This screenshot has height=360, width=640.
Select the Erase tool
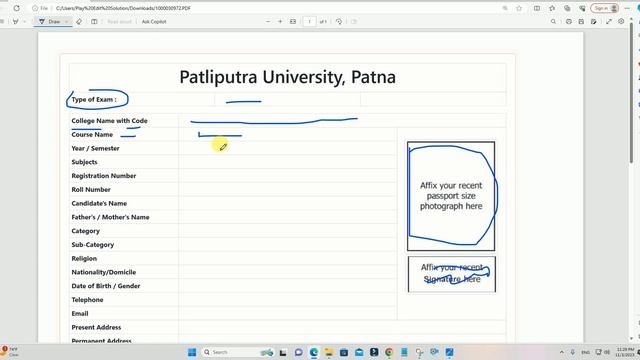pos(79,22)
